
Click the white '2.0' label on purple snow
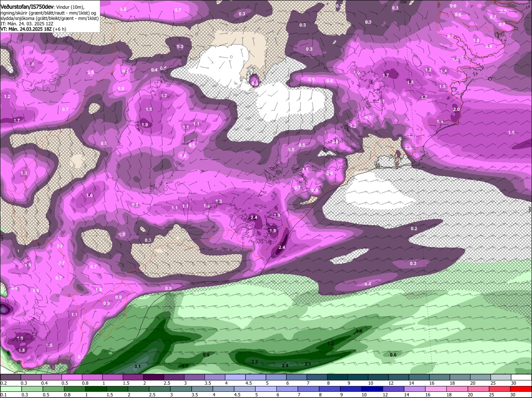(x=456, y=109)
